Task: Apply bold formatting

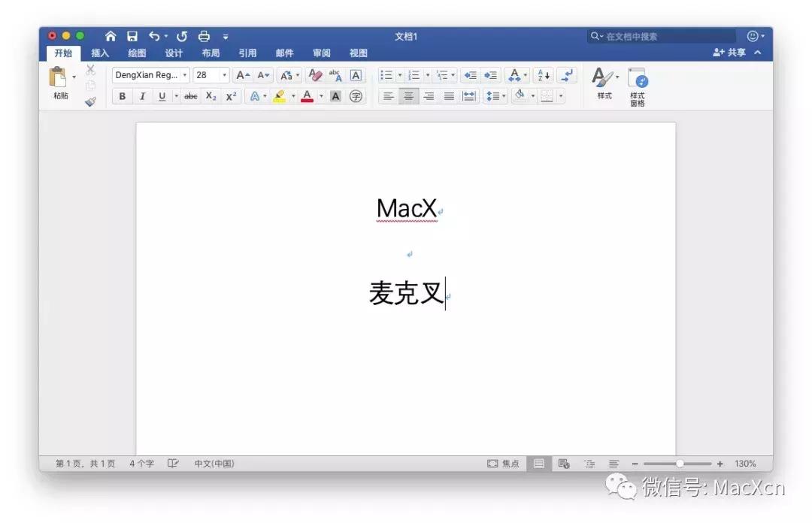Action: [x=122, y=96]
